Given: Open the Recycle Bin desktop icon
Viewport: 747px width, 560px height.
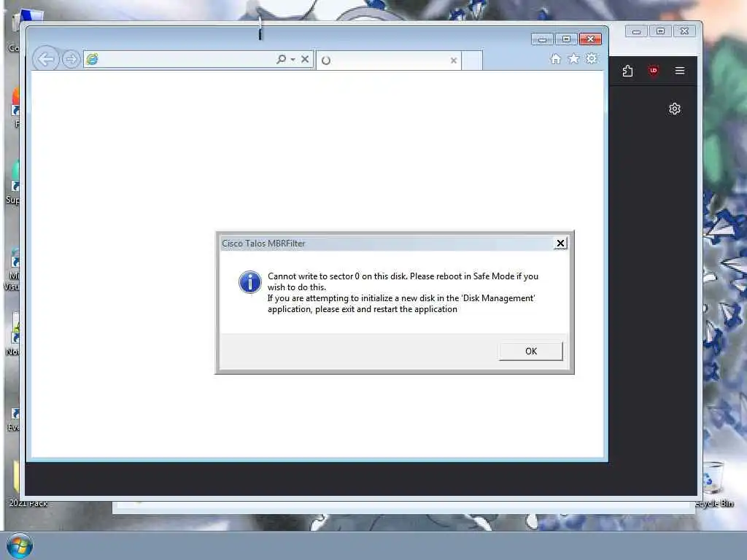Looking at the screenshot, I should point(713,485).
